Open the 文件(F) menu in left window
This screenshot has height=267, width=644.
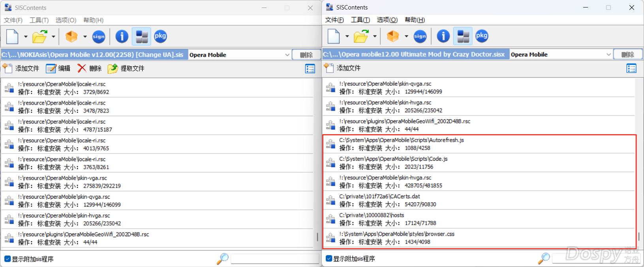pos(13,20)
